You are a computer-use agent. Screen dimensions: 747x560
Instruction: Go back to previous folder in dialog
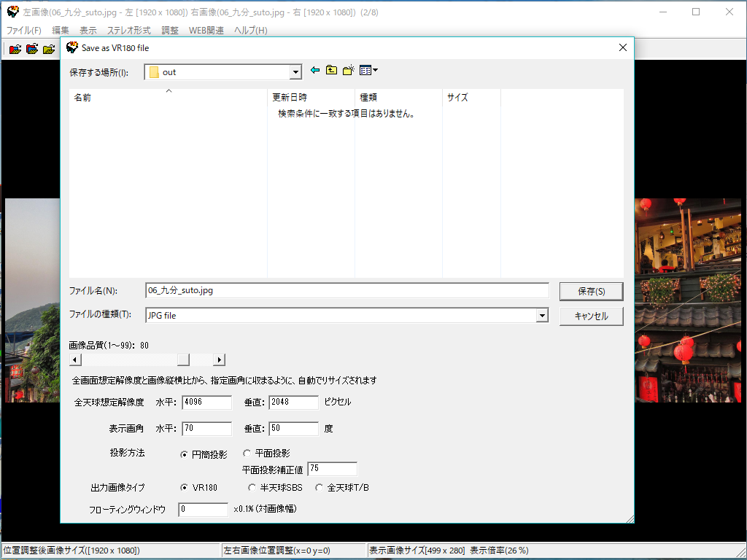(315, 71)
